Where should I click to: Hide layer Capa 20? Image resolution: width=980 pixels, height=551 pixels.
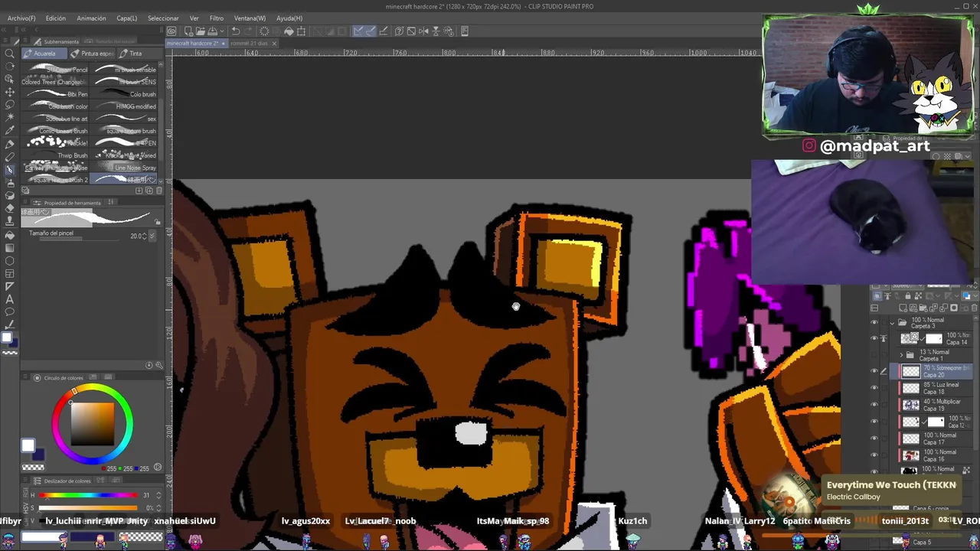click(x=874, y=371)
